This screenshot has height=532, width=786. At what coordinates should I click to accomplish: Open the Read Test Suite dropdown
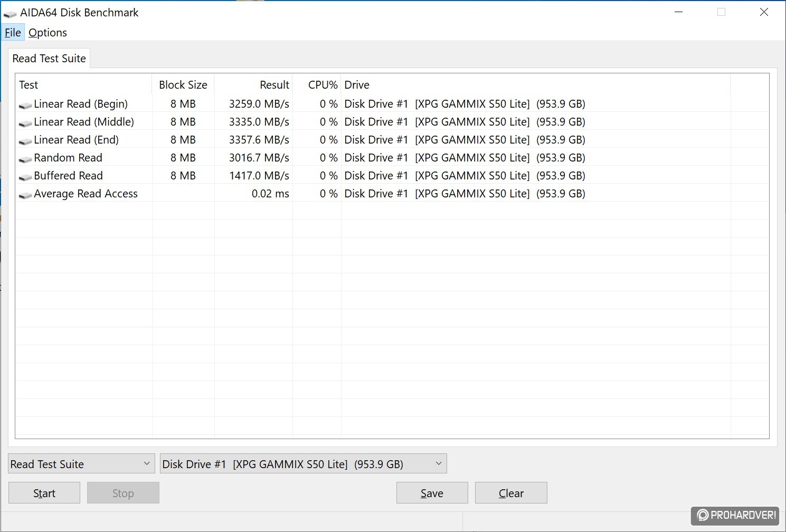click(82, 464)
